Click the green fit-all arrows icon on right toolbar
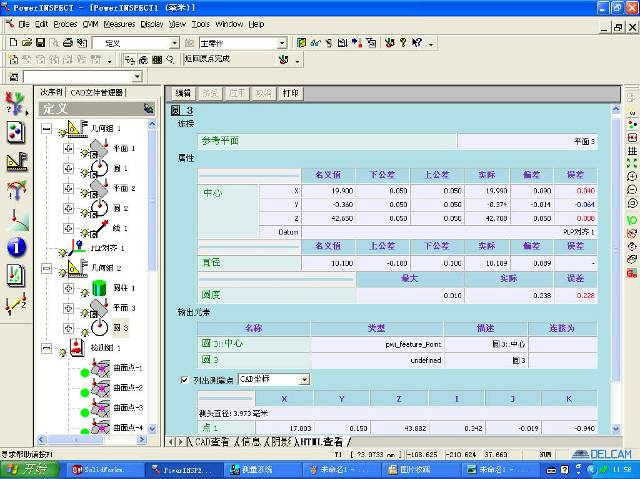This screenshot has height=479, width=640. pos(632,164)
